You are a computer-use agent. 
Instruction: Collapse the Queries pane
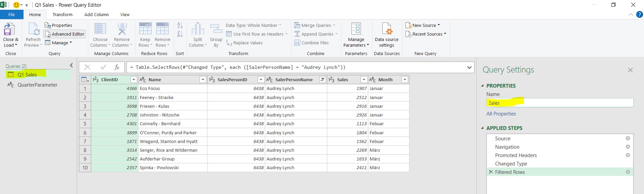[71, 65]
